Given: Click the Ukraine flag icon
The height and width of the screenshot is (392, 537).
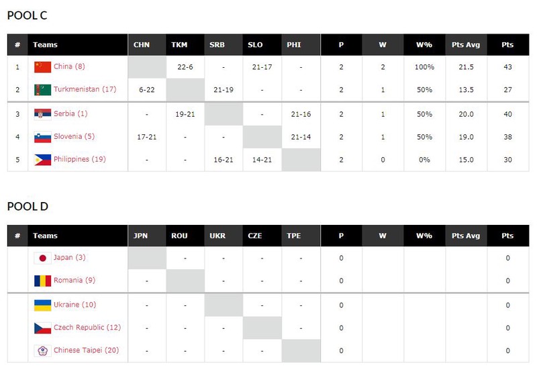Looking at the screenshot, I should [x=43, y=305].
